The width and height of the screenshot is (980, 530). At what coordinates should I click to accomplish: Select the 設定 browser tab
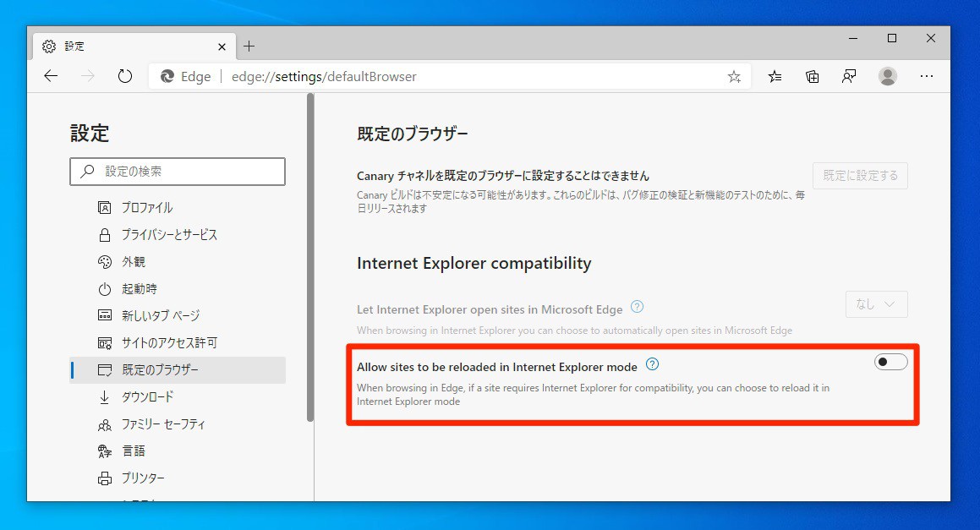pyautogui.click(x=134, y=46)
